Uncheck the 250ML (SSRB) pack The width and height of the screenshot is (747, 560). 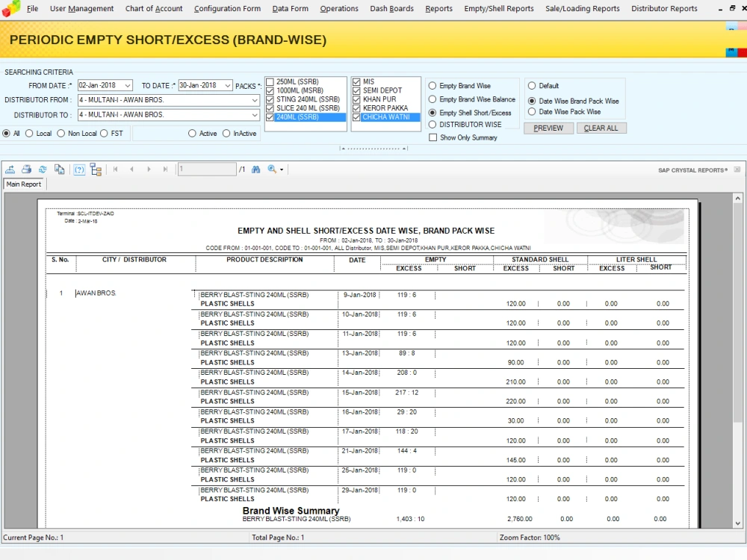(270, 82)
